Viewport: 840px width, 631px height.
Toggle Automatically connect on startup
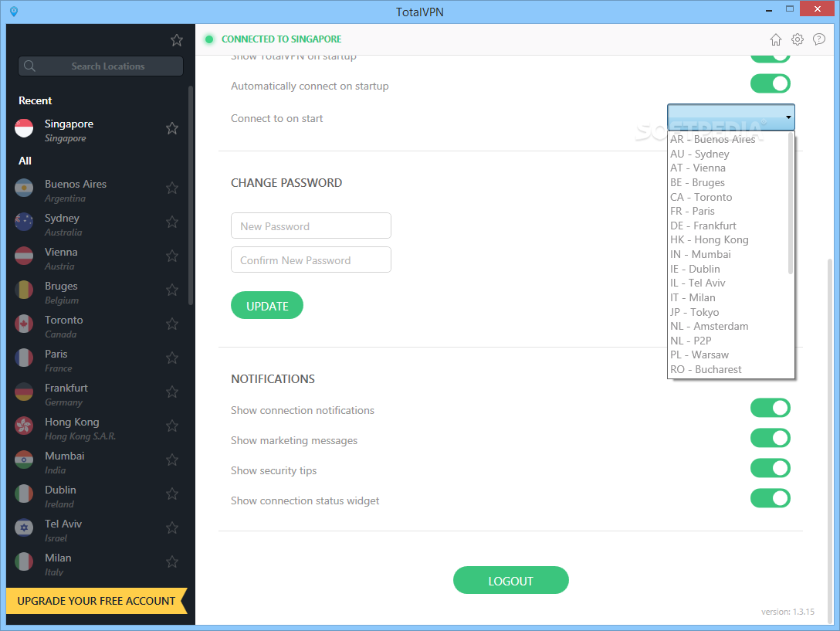tap(771, 83)
